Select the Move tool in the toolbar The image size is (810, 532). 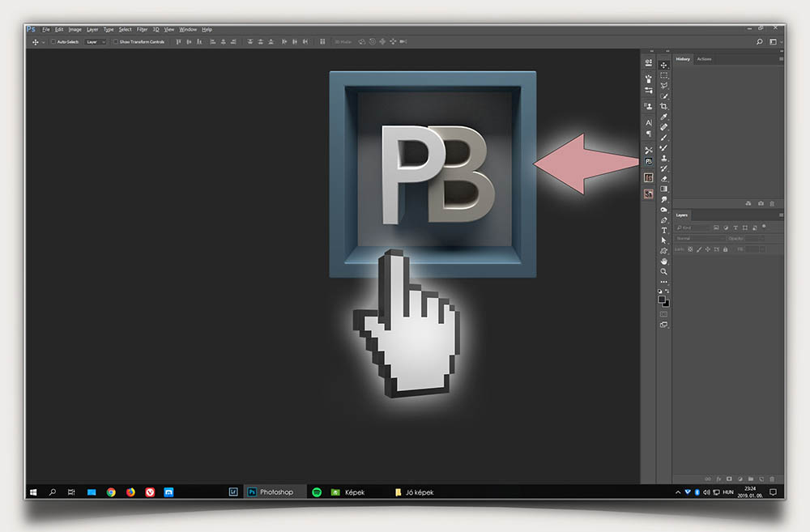click(x=664, y=65)
